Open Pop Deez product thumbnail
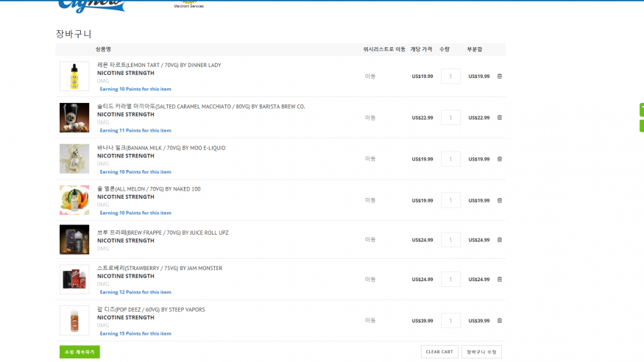The height and width of the screenshot is (362, 644). [x=74, y=321]
